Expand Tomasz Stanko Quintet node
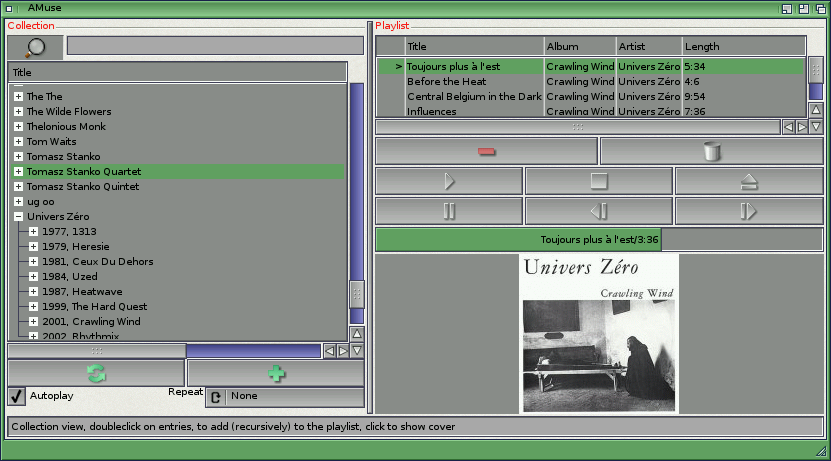 19,187
